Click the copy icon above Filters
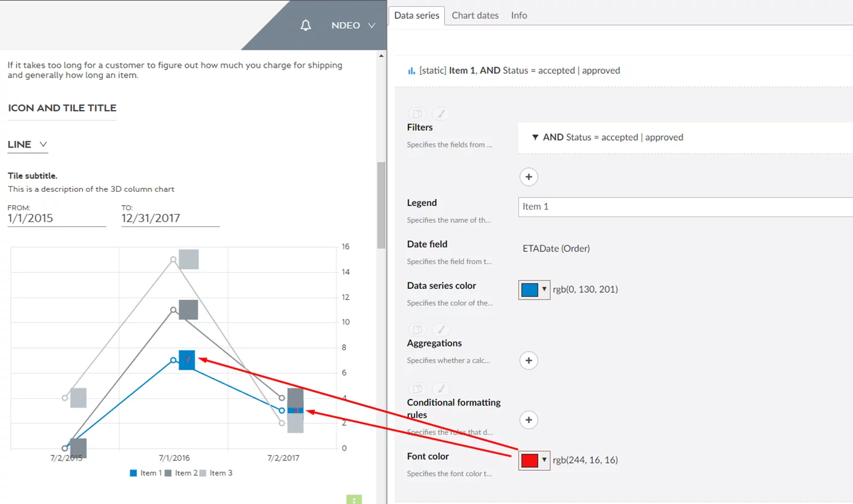Screen dimensions: 853x504 coord(417,114)
